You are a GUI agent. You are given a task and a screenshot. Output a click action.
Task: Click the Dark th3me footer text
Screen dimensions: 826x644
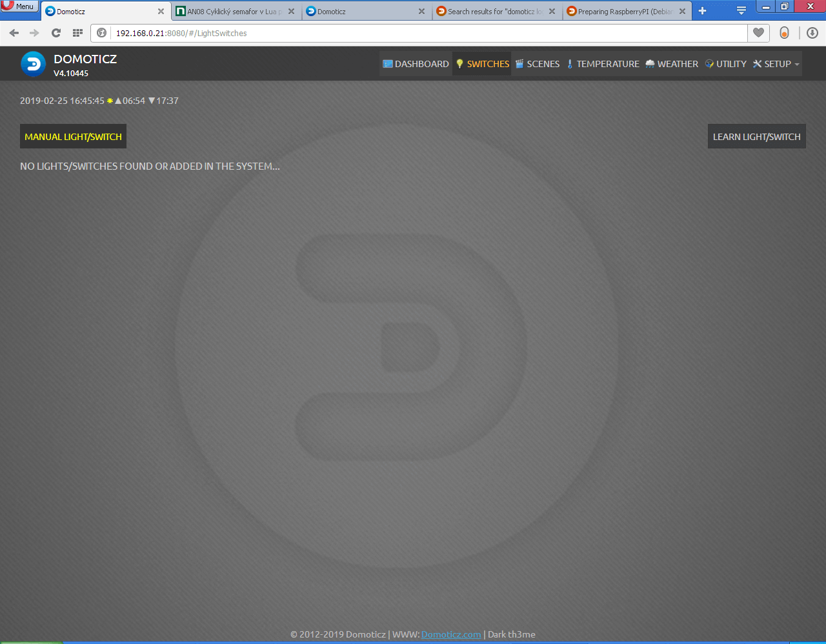pos(512,634)
